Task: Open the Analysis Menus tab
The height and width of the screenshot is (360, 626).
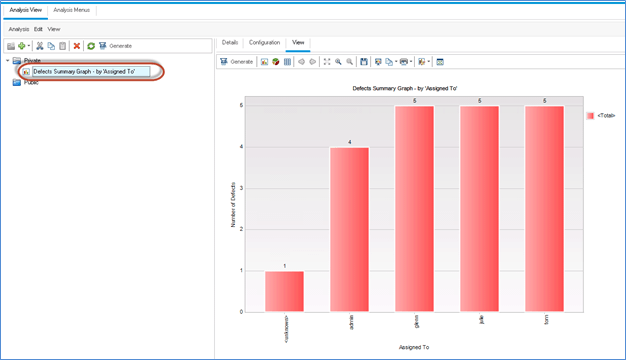Action: (71, 10)
